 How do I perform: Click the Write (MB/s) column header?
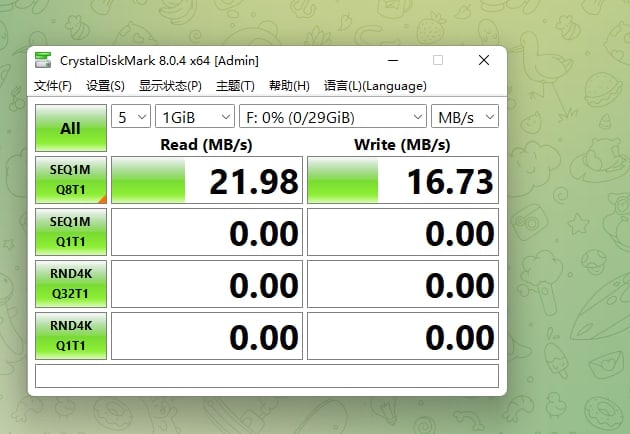(402, 145)
